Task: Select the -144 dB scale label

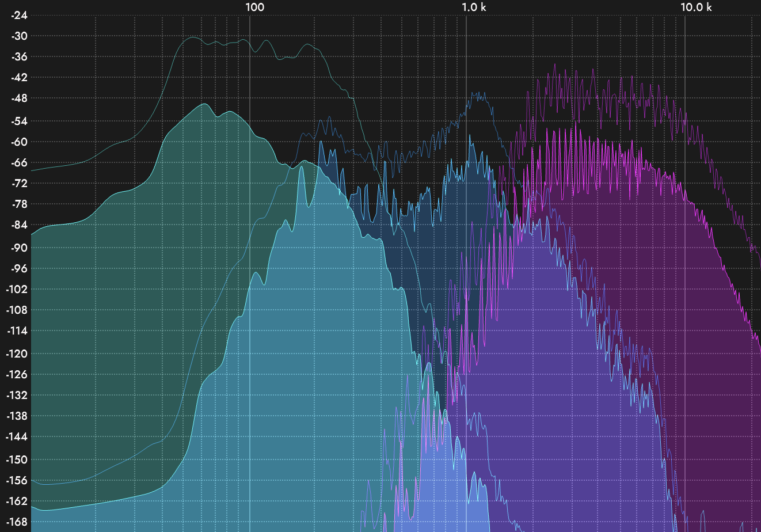Action: (x=17, y=436)
